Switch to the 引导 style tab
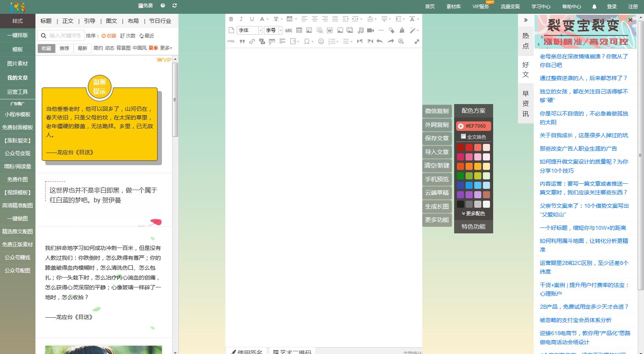Image resolution: width=644 pixels, height=354 pixels. point(89,21)
